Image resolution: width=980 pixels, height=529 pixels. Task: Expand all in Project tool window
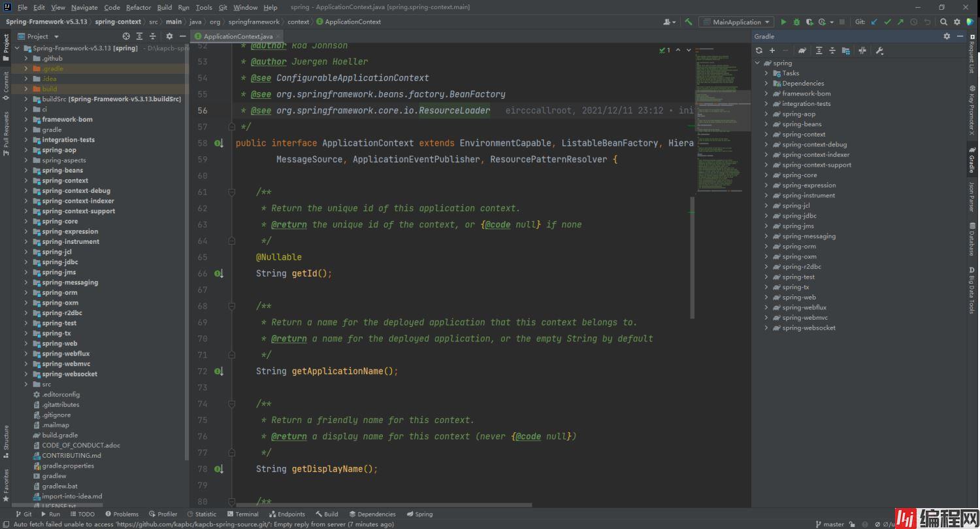140,36
